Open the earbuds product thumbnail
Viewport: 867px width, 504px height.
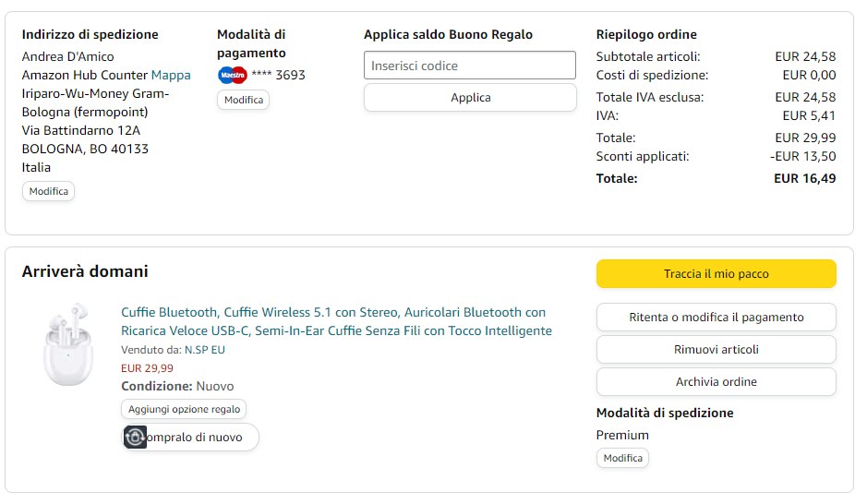pos(68,345)
